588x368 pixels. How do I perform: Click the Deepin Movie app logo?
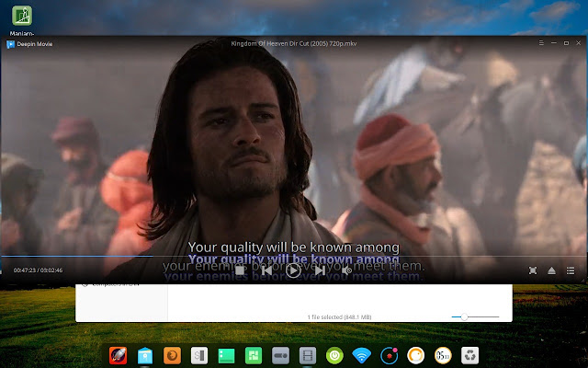tap(10, 44)
